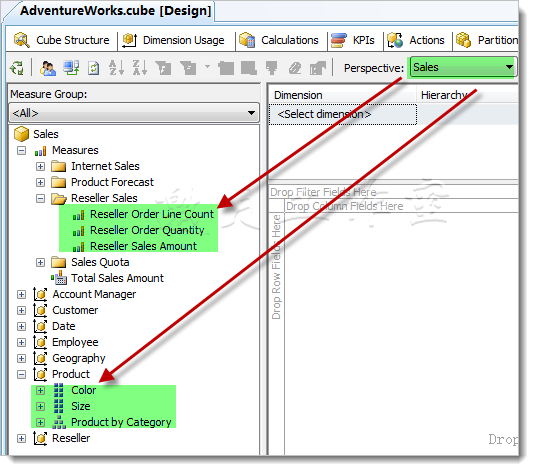The image size is (534, 471).
Task: Click the Sort Descending toolbar icon
Action: point(140,67)
